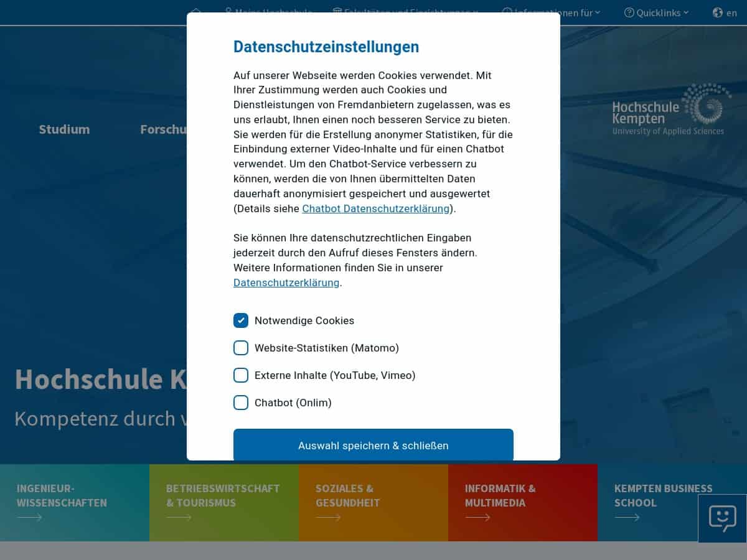The width and height of the screenshot is (747, 560).
Task: Open Kempten Business School tile
Action: (672, 503)
